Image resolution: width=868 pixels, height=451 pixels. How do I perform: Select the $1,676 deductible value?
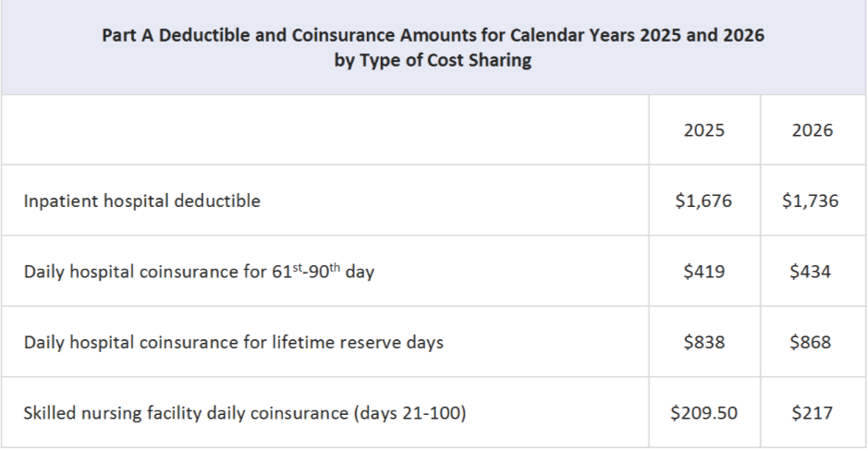(704, 201)
